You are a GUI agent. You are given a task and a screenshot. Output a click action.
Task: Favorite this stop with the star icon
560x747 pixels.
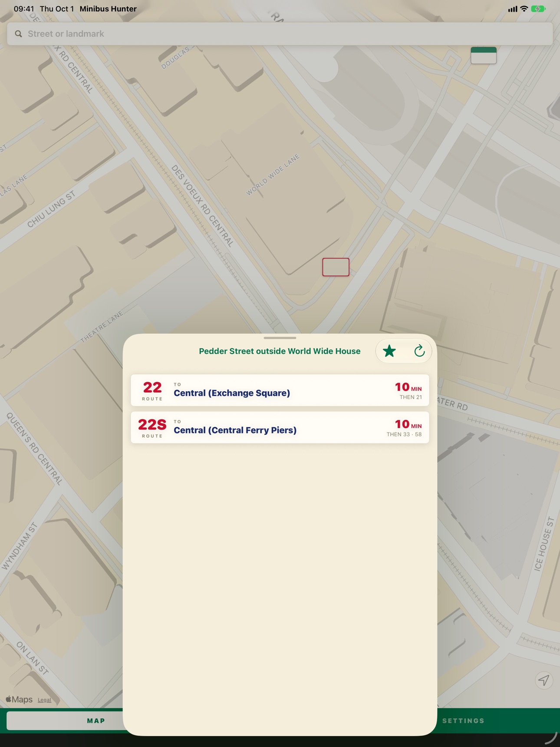tap(389, 351)
